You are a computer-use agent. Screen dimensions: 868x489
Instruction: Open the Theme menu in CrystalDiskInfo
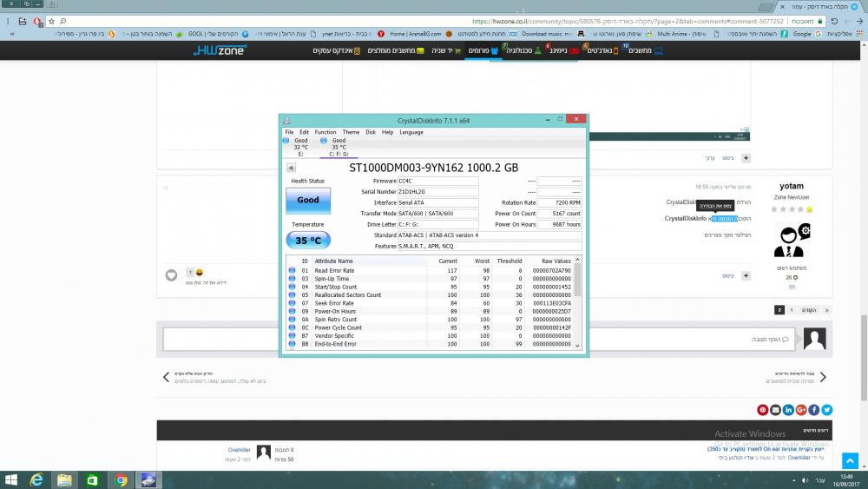pyautogui.click(x=351, y=132)
